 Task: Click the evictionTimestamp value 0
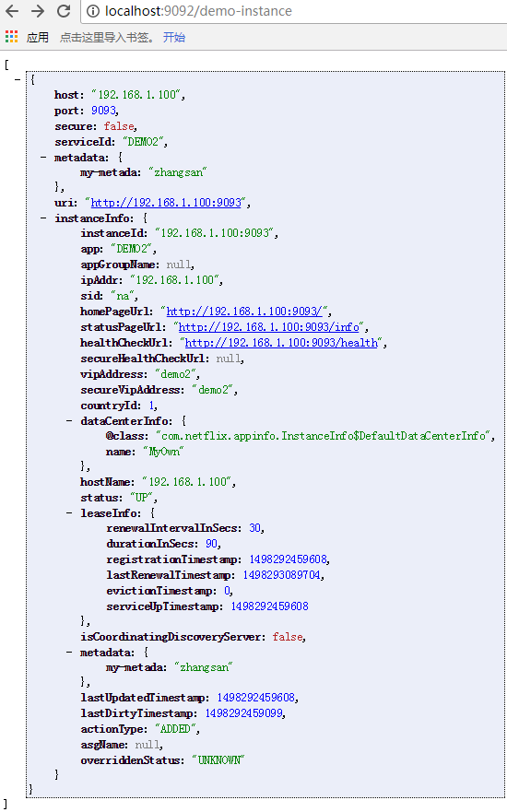(x=227, y=591)
